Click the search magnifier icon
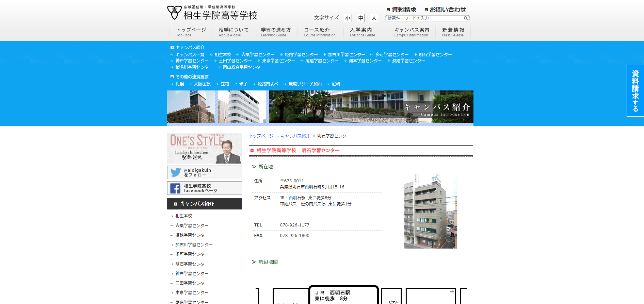This screenshot has width=644, height=304. [x=466, y=18]
